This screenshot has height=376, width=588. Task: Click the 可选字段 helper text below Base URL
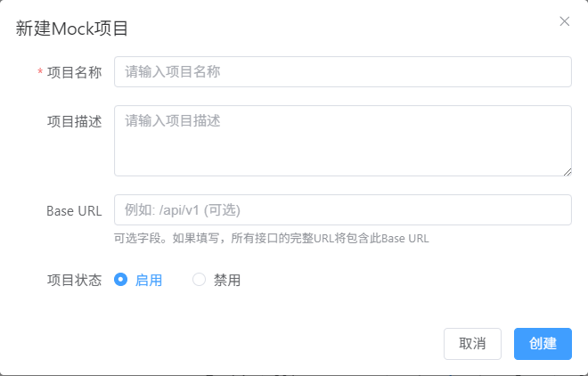(x=271, y=238)
